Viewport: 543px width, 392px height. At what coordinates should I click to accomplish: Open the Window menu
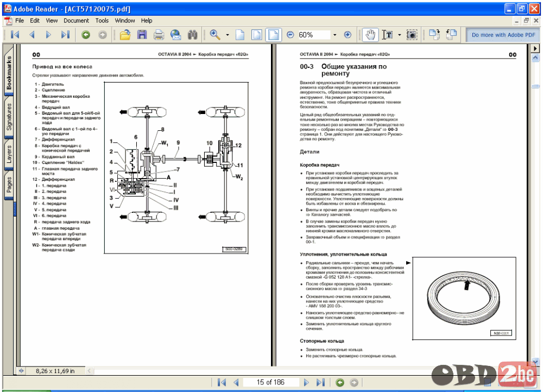(125, 21)
